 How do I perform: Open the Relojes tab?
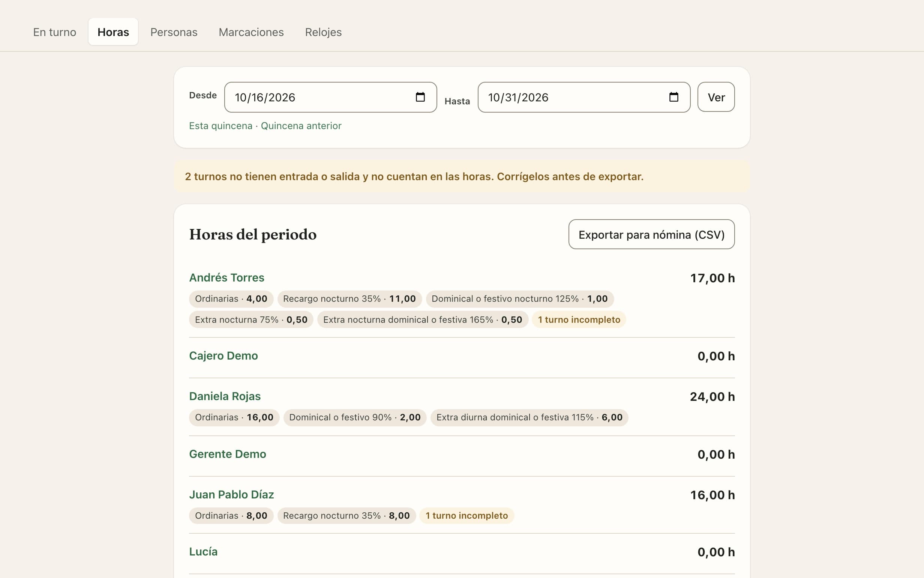[x=323, y=32]
